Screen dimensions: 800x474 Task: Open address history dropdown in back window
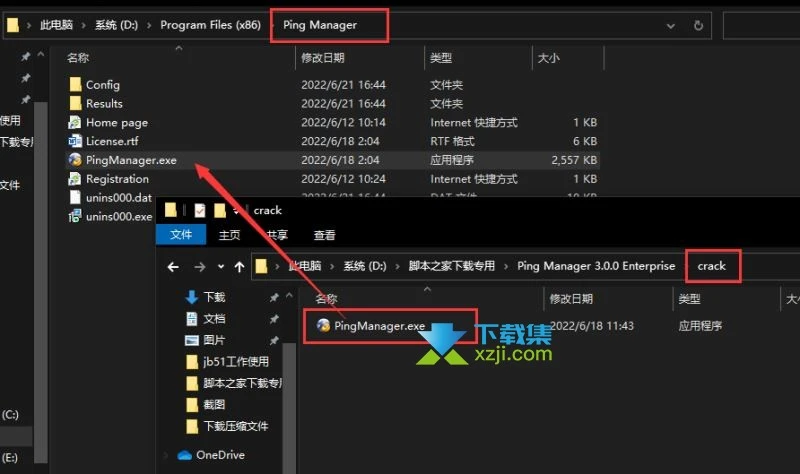tap(671, 26)
